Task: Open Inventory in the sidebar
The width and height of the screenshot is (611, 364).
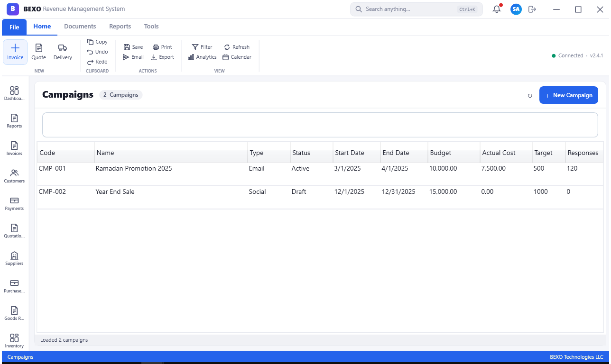Action: 14,341
